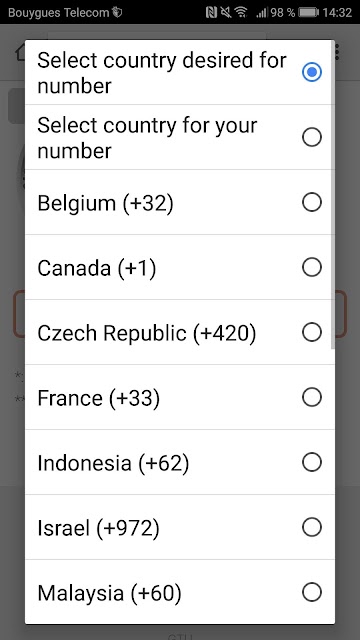360x640 pixels.
Task: Tap the Malaysia (+60) entry label
Action: tap(109, 593)
